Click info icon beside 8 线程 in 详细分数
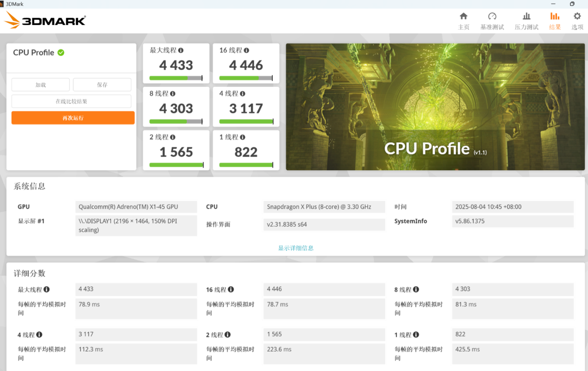588x371 pixels. (416, 289)
